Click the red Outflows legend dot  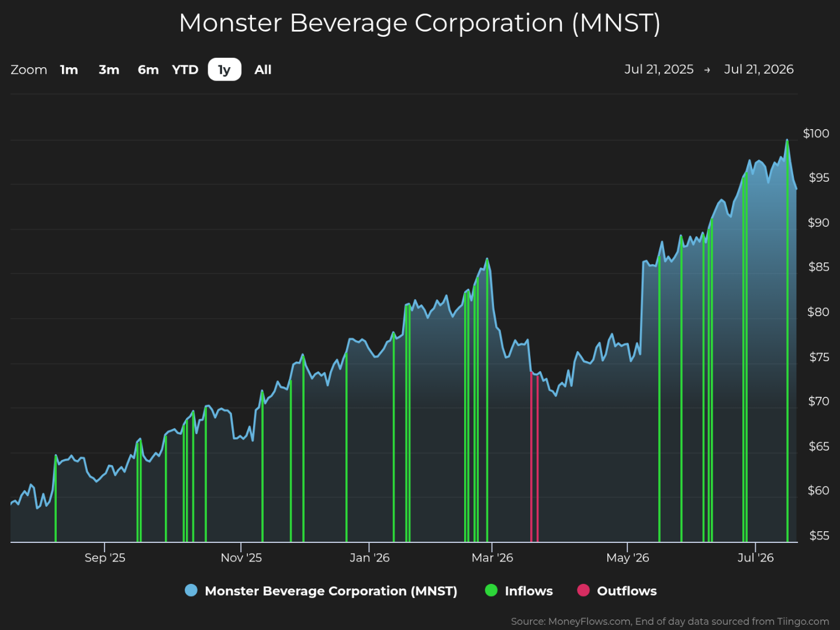583,590
